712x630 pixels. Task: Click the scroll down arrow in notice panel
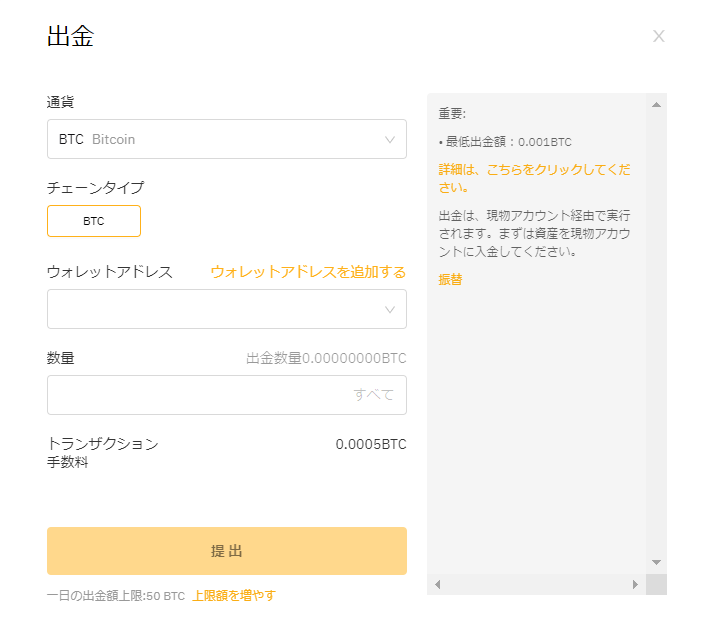656,562
